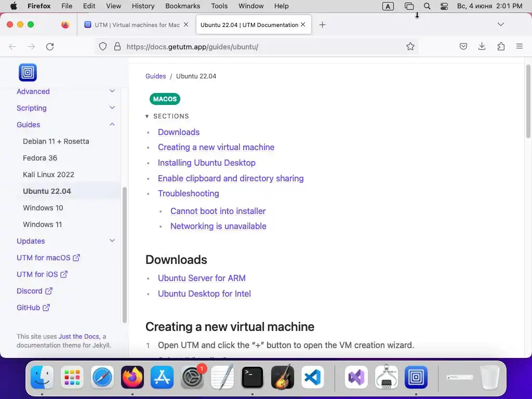
Task: Open Firefox View pinned icon
Action: (x=65, y=24)
